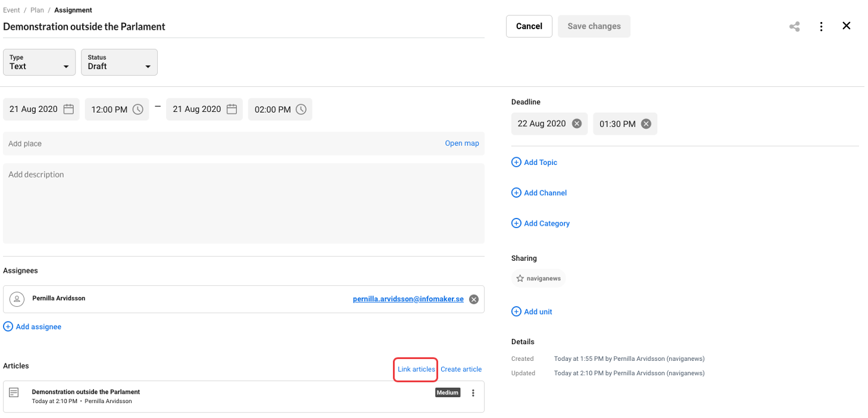Expand the Type dropdown
Image resolution: width=868 pixels, height=418 pixels.
(39, 63)
